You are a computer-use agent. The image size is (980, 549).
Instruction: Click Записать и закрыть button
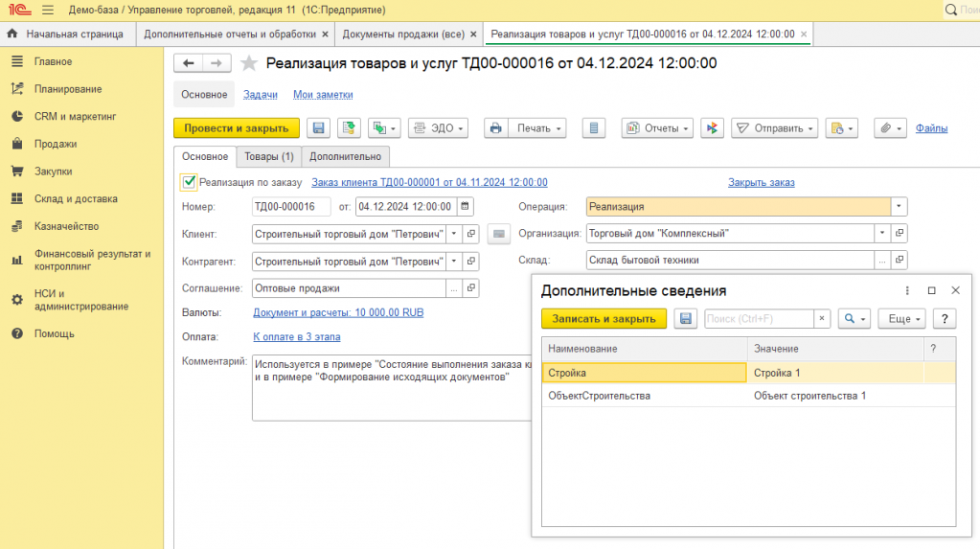pos(604,319)
